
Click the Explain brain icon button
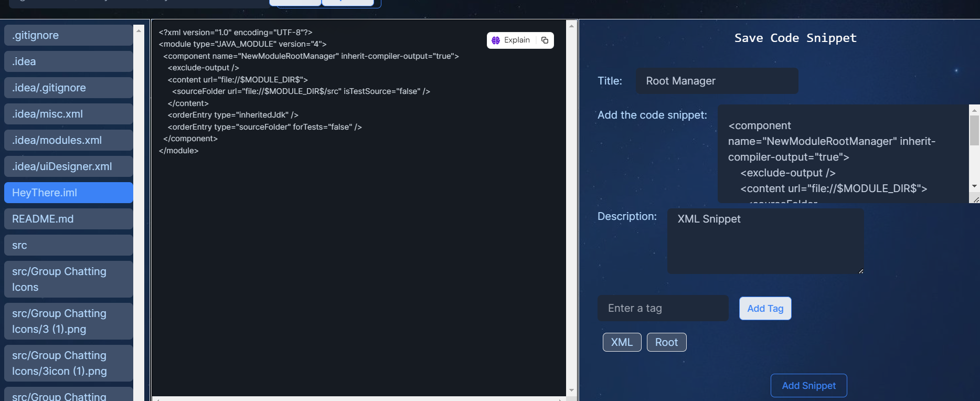511,40
